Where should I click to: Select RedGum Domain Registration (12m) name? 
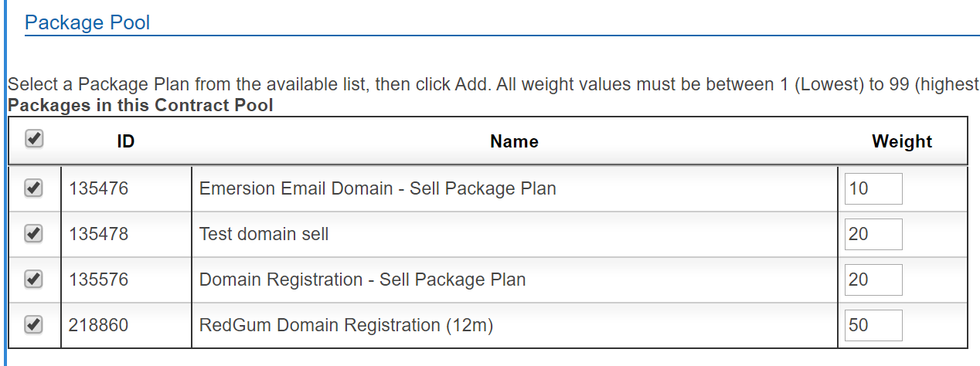[345, 325]
